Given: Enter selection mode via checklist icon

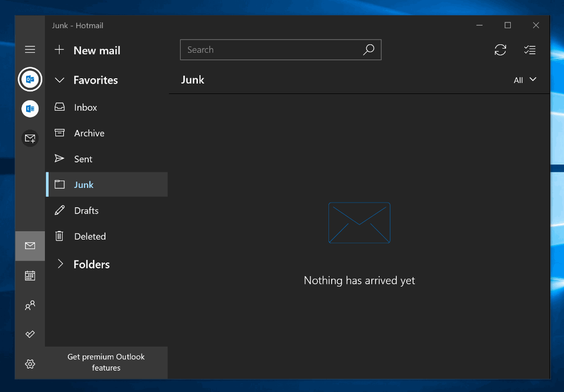Looking at the screenshot, I should (530, 50).
